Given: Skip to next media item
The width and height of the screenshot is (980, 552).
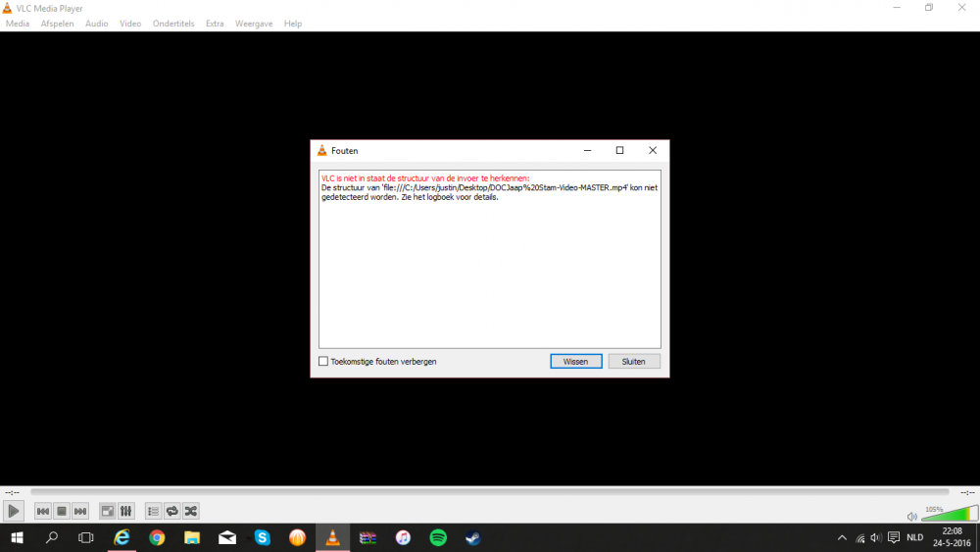Looking at the screenshot, I should (80, 511).
